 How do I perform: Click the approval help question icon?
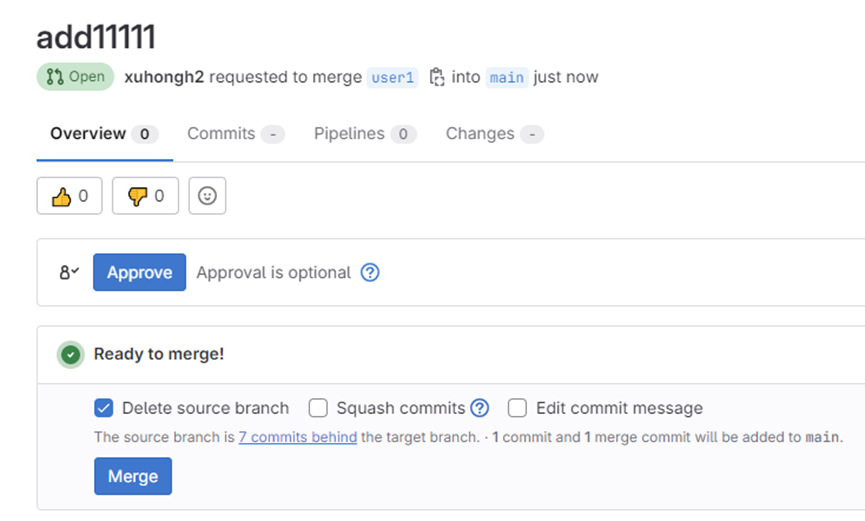(370, 272)
